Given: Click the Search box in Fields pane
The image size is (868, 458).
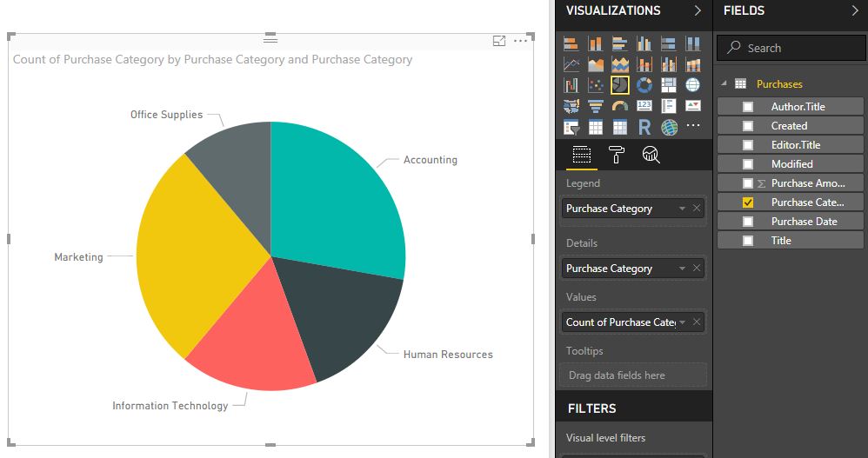Looking at the screenshot, I should click(791, 49).
